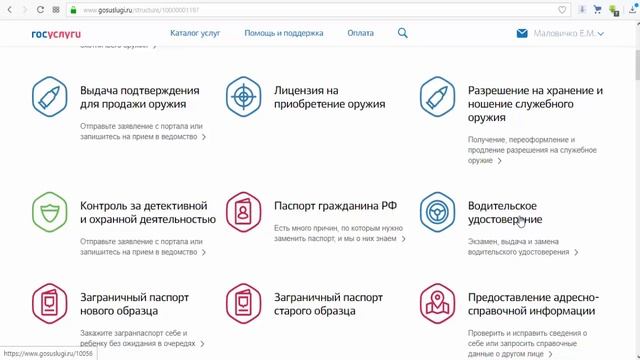
Task: Click the chevron after passport replacement description
Action: pyautogui.click(x=403, y=239)
